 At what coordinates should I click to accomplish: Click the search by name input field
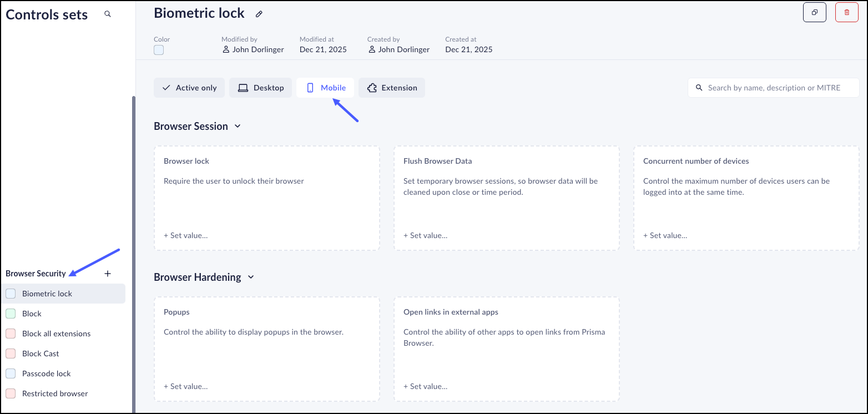[x=777, y=88]
